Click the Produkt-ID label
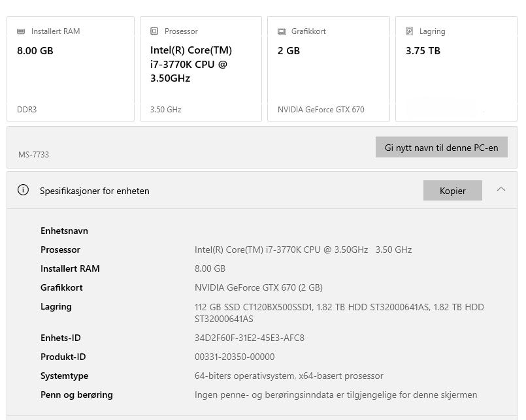Image resolution: width=526 pixels, height=420 pixels. pos(63,357)
